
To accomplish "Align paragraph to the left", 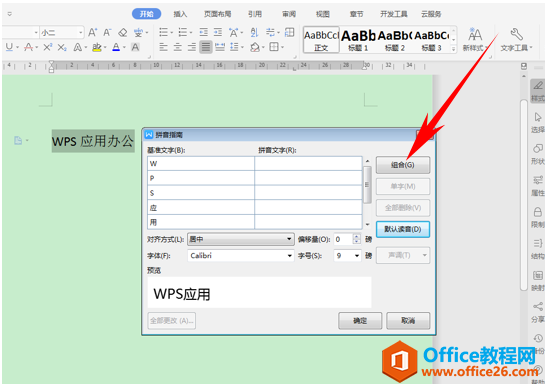I will [x=163, y=47].
